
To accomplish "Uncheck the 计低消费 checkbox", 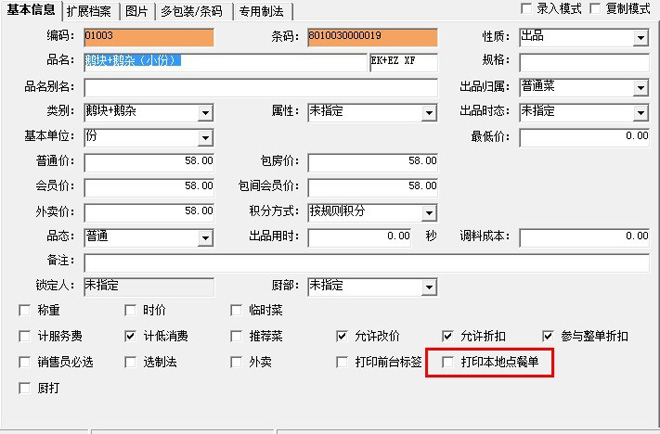I will click(x=131, y=336).
